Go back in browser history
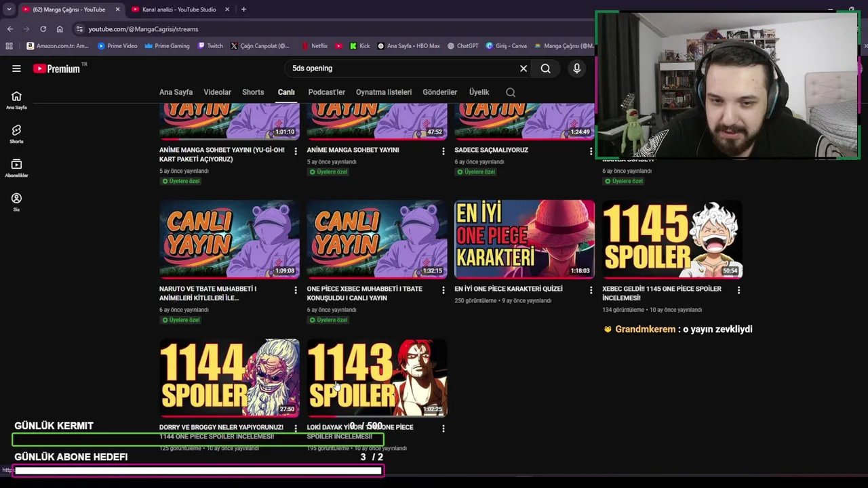868x488 pixels. [10, 29]
